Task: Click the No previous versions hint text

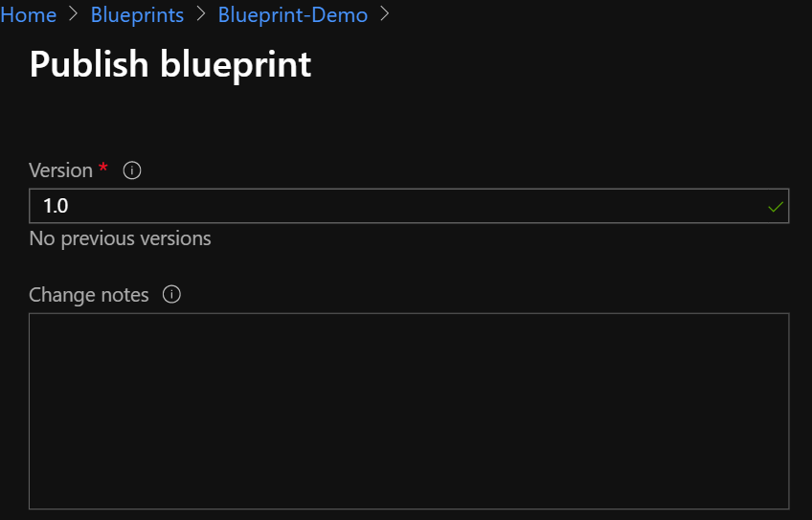Action: [120, 238]
